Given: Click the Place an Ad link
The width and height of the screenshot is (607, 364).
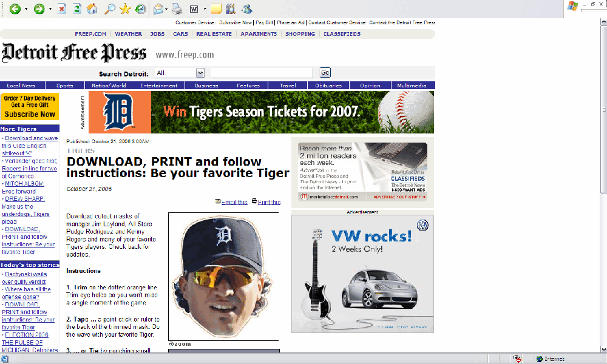Looking at the screenshot, I should [291, 22].
